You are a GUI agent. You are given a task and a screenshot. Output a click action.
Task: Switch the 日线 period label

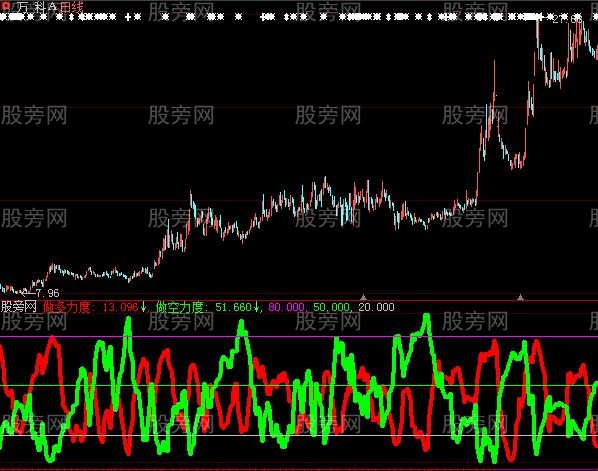click(x=71, y=7)
